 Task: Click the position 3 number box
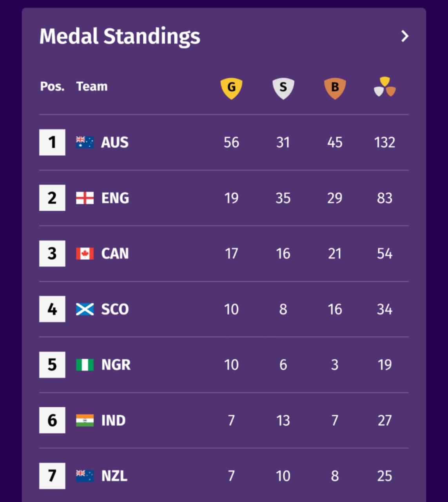pyautogui.click(x=52, y=254)
